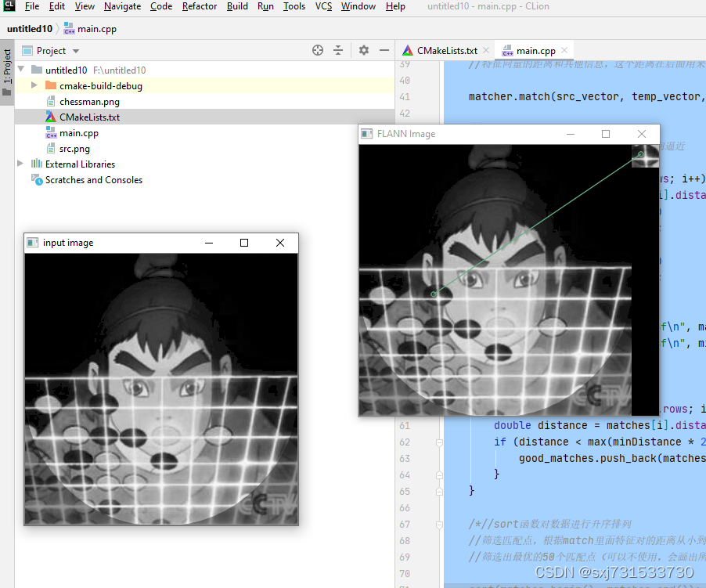The height and width of the screenshot is (588, 706).
Task: Click the Scratches and Consoles icon
Action: tap(37, 179)
